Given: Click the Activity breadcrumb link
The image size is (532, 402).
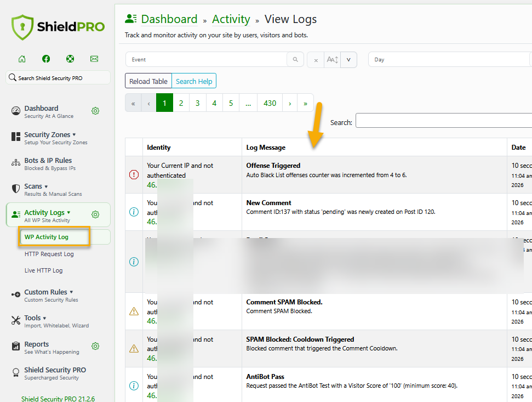Looking at the screenshot, I should pos(231,19).
